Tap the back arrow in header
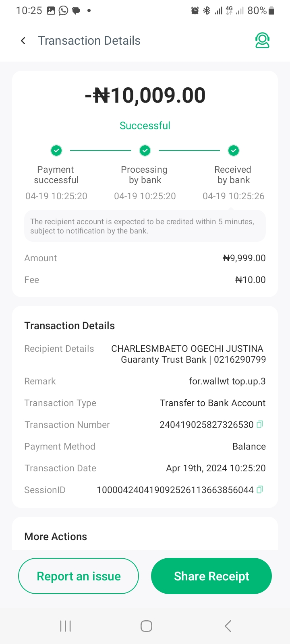This screenshot has width=290, height=644. pos(23,41)
